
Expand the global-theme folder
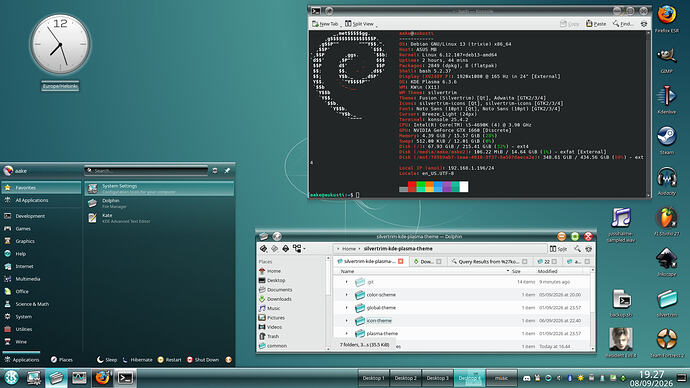pyautogui.click(x=346, y=308)
